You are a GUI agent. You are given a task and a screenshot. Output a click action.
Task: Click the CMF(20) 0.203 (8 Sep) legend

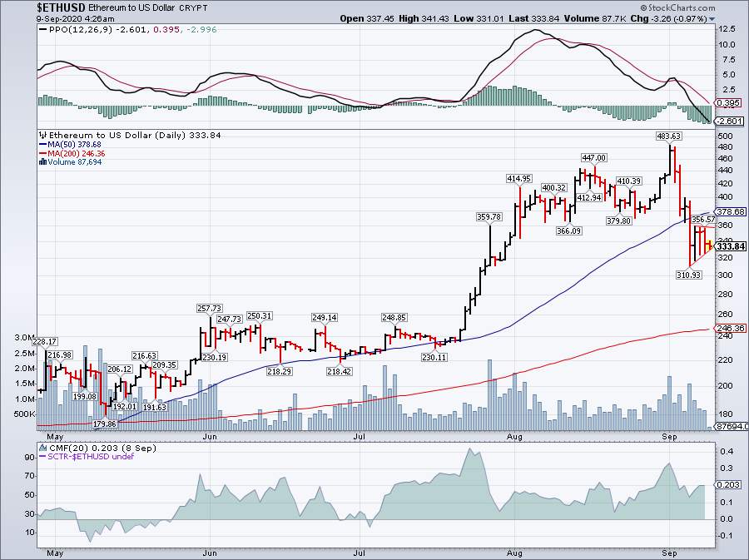coord(102,448)
